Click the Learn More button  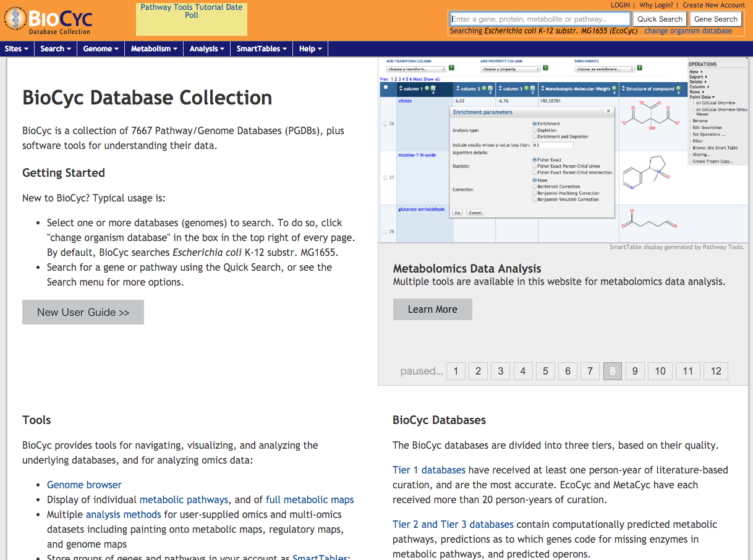433,309
